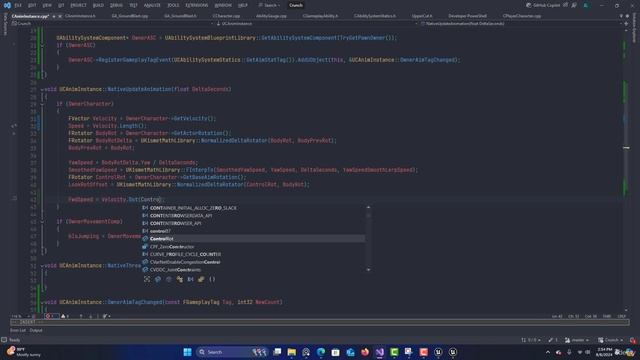Click the pending changes pencil indicator

click(x=553, y=340)
